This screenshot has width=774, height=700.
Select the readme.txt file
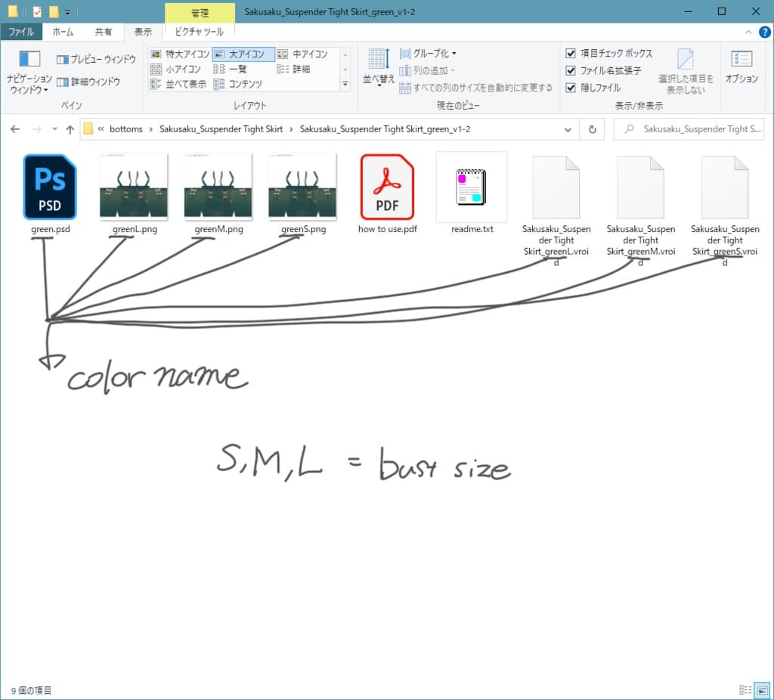pyautogui.click(x=472, y=194)
